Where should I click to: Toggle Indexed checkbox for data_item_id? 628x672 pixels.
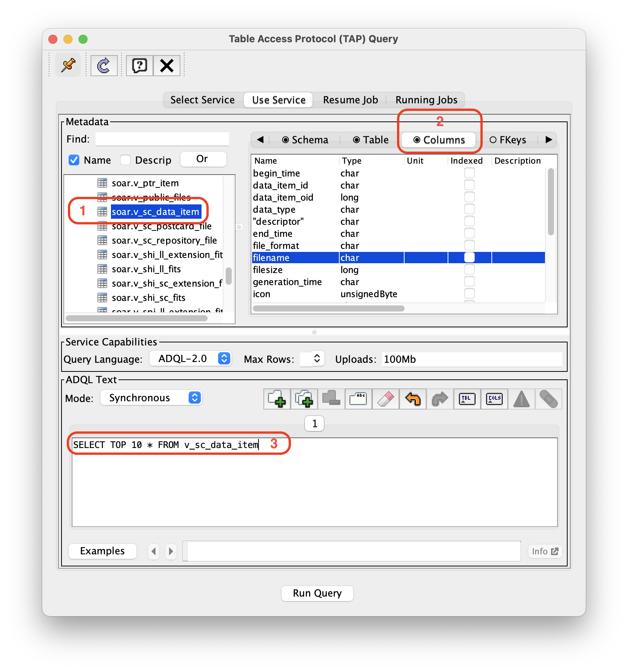[x=469, y=185]
